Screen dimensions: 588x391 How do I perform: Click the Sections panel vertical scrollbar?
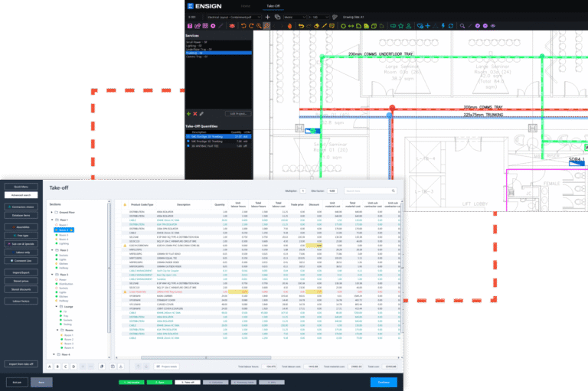[109, 268]
